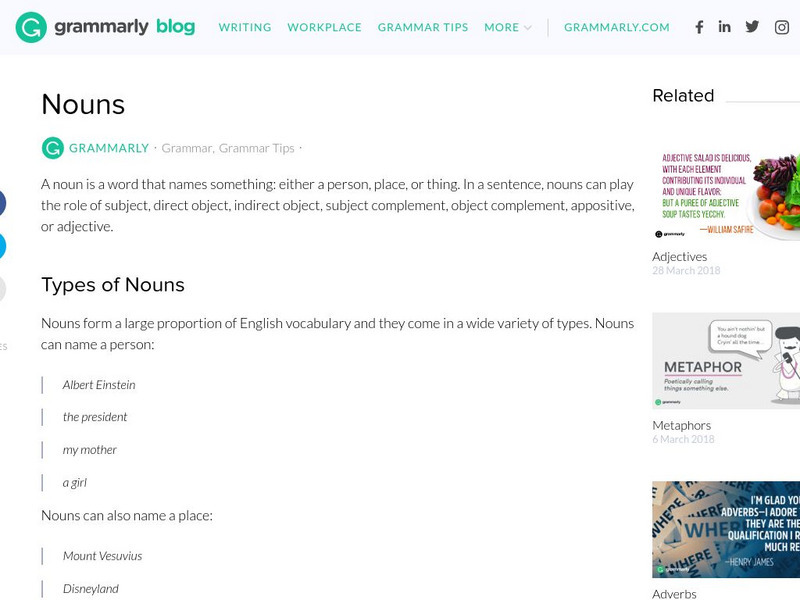Go to the GRAMMAR TIPS section
This screenshot has height=600, width=800.
click(x=423, y=27)
